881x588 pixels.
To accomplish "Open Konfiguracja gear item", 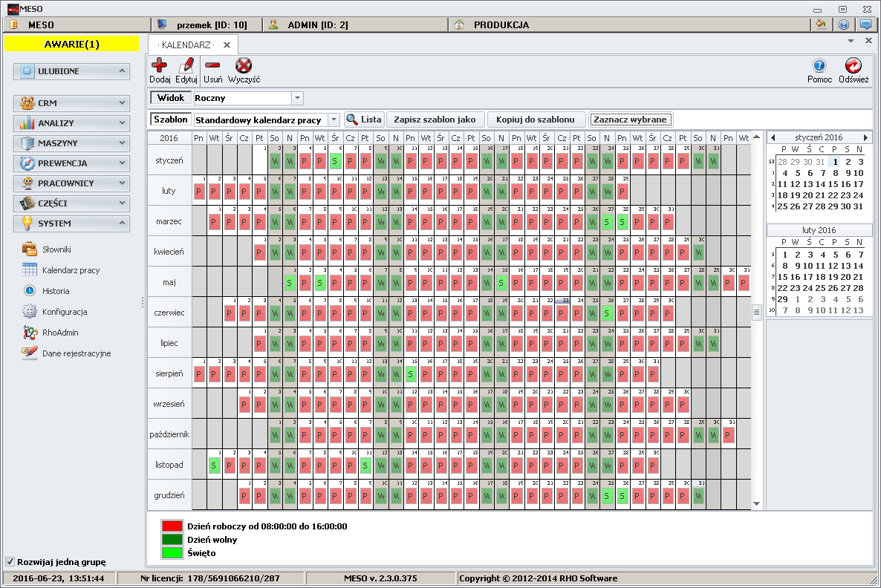I will 64,312.
